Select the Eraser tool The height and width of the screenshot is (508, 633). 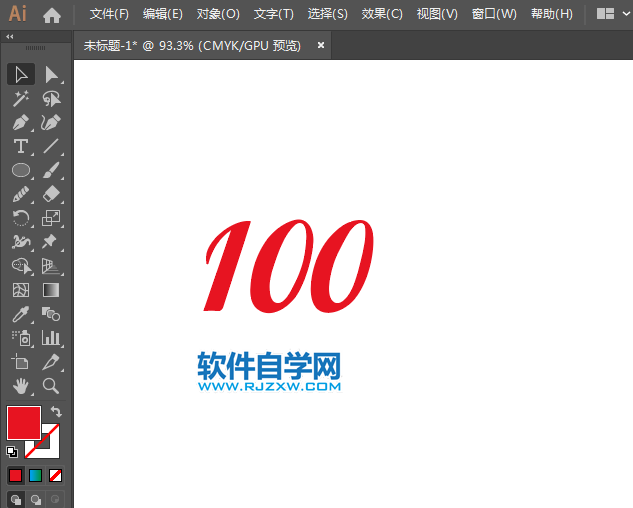(51, 194)
